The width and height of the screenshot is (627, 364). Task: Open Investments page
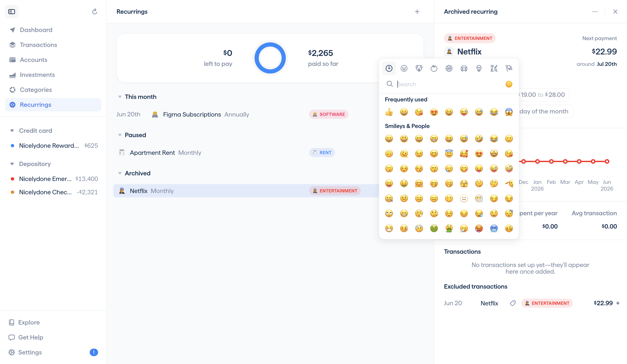tap(53, 75)
